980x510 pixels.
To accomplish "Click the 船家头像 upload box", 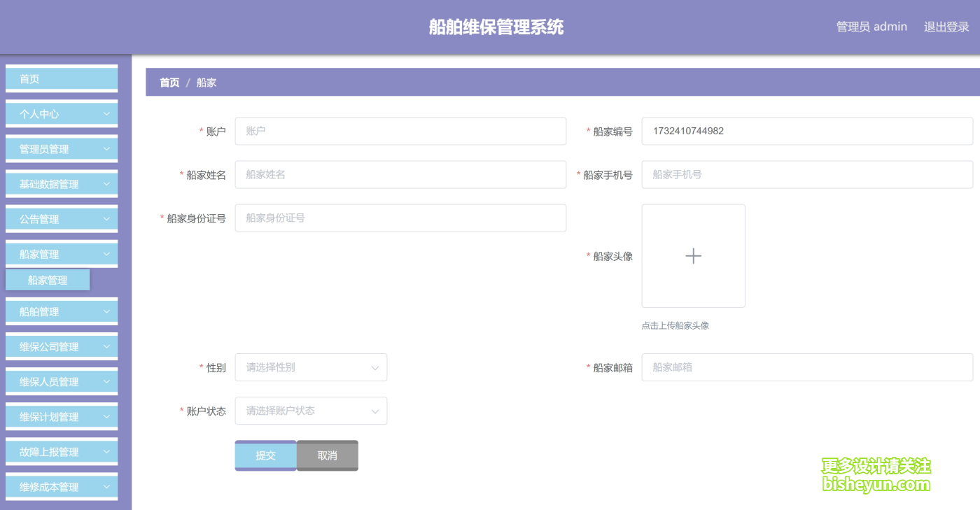I will [x=694, y=256].
